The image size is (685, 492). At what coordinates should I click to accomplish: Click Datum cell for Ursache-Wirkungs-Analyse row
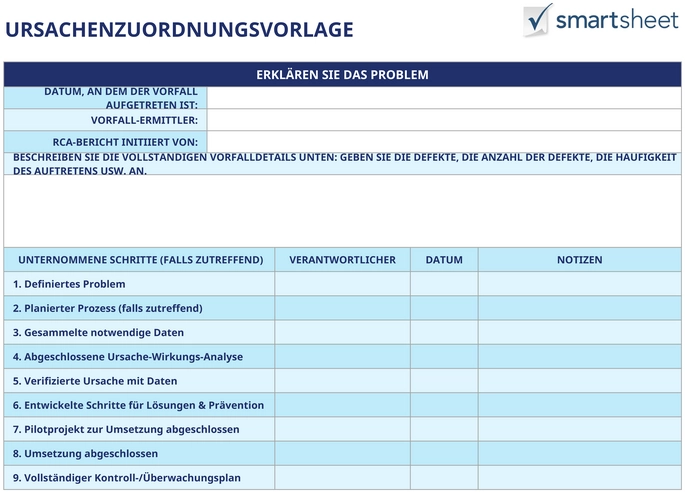[444, 357]
